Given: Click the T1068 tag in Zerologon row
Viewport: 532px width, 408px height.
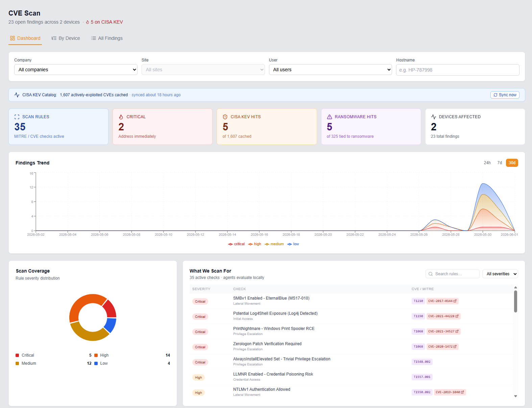Looking at the screenshot, I should [418, 347].
